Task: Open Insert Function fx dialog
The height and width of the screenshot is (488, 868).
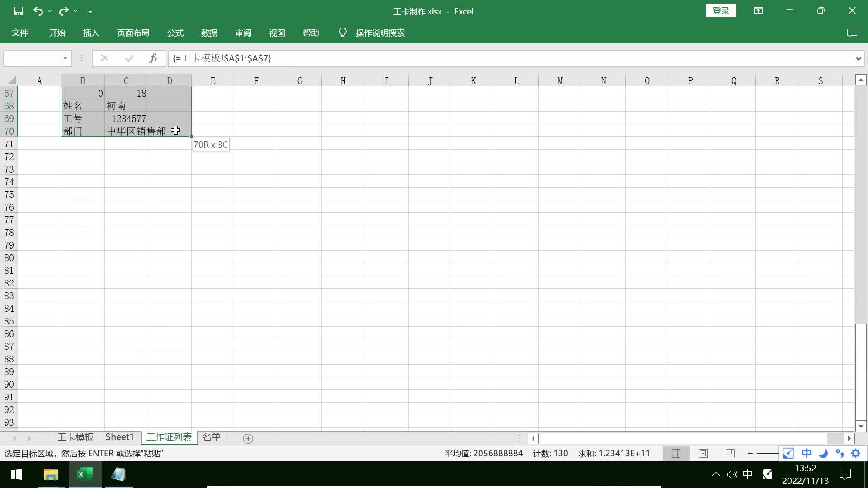Action: 153,58
